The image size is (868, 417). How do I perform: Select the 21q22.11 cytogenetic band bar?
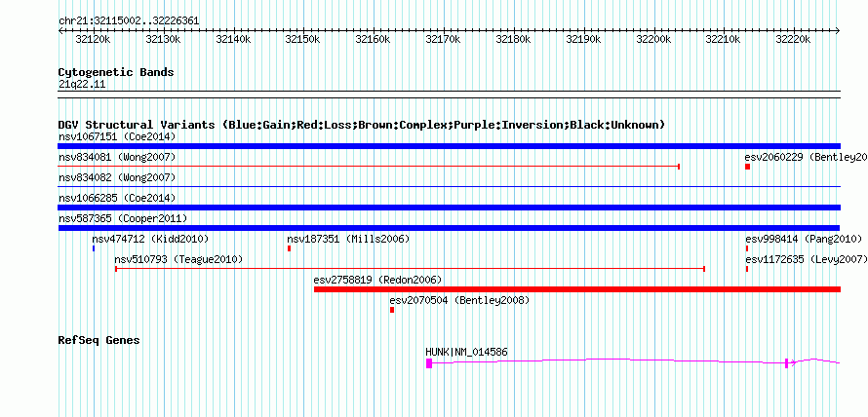coord(449,94)
